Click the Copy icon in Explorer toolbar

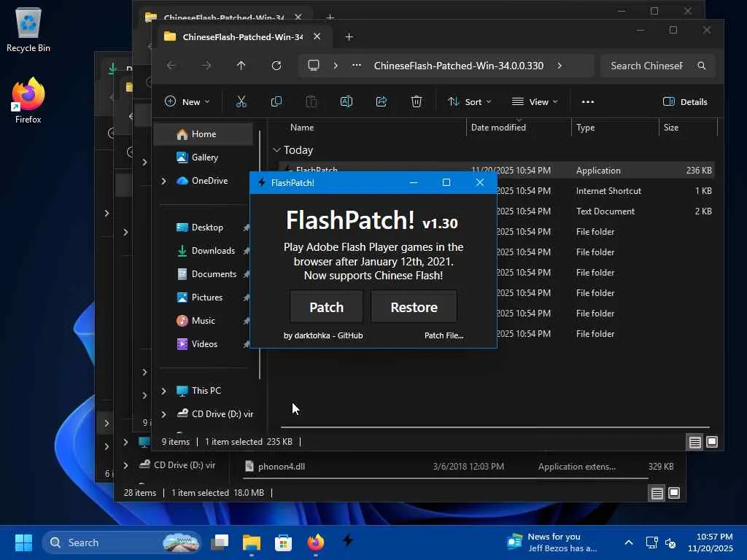click(x=276, y=101)
